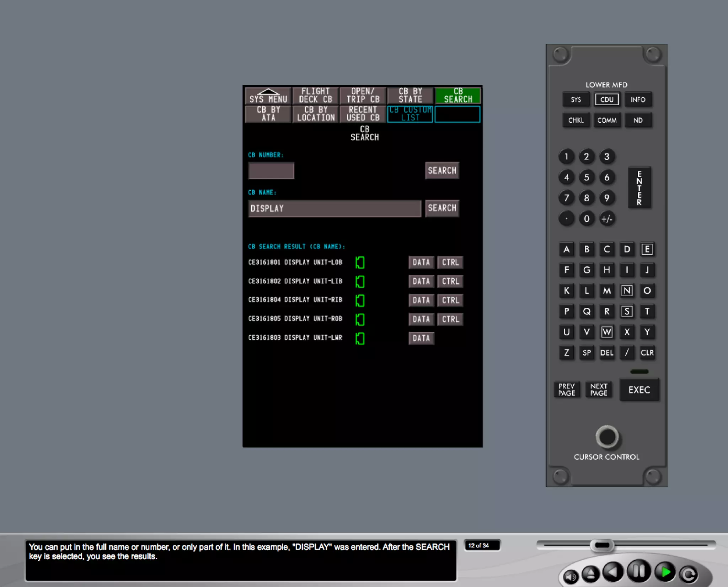
Task: Select the CB SEARCH tab
Action: point(458,95)
